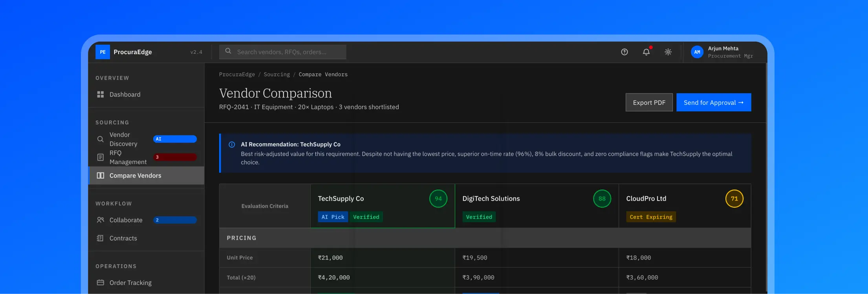Click the Unit Price row label

click(x=240, y=258)
